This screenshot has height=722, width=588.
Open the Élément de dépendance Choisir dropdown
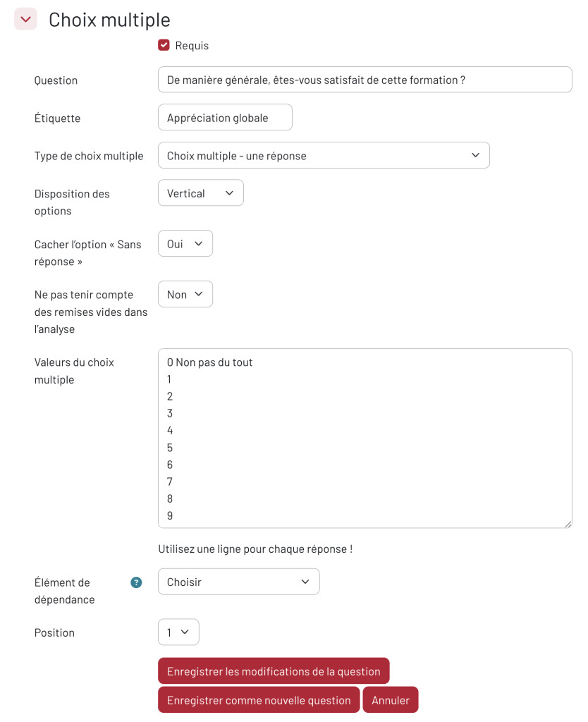pyautogui.click(x=238, y=582)
